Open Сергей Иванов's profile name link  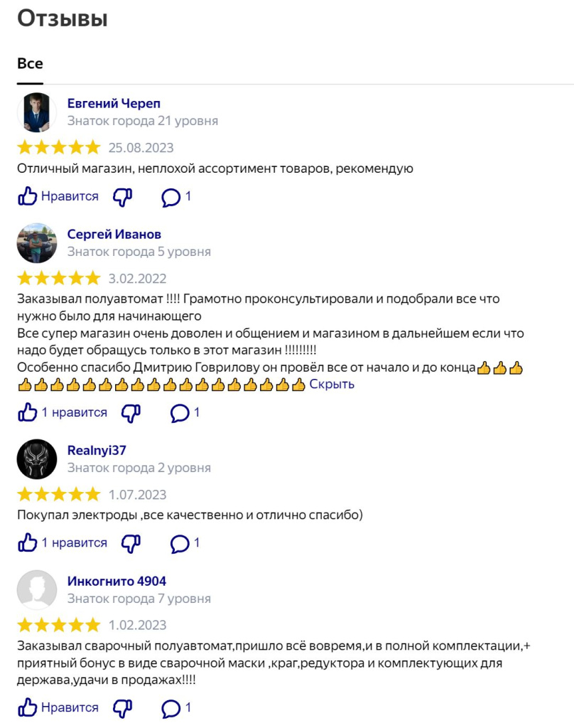click(114, 235)
